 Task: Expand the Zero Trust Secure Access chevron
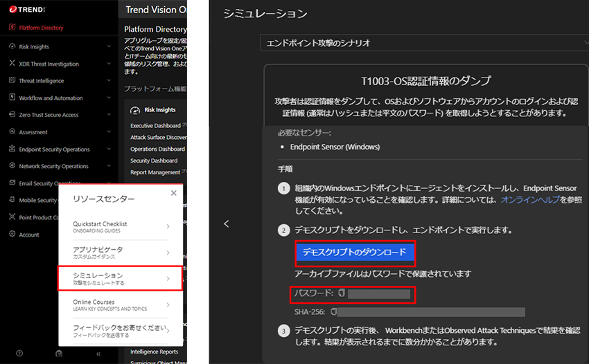(109, 114)
